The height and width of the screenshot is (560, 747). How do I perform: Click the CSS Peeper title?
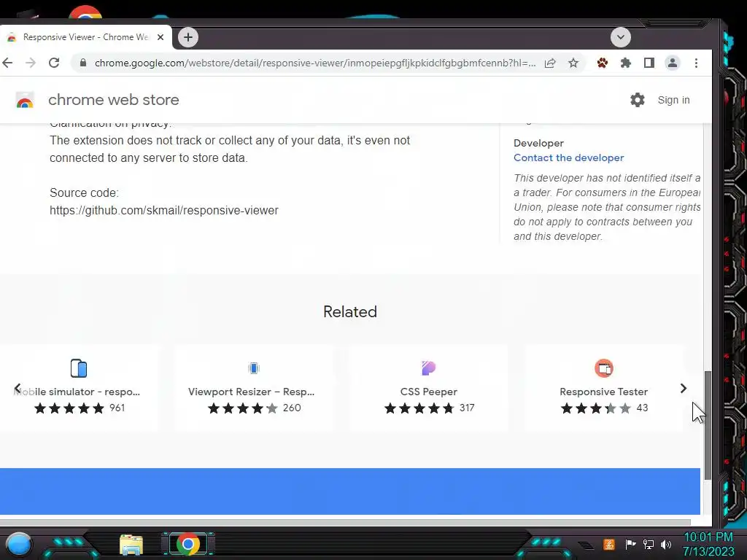429,392
